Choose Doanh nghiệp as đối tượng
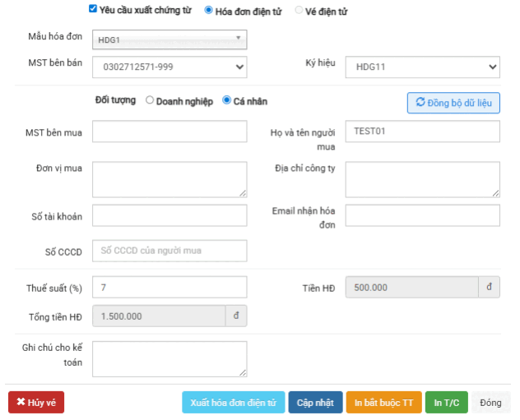This screenshot has width=520, height=420. pyautogui.click(x=150, y=101)
